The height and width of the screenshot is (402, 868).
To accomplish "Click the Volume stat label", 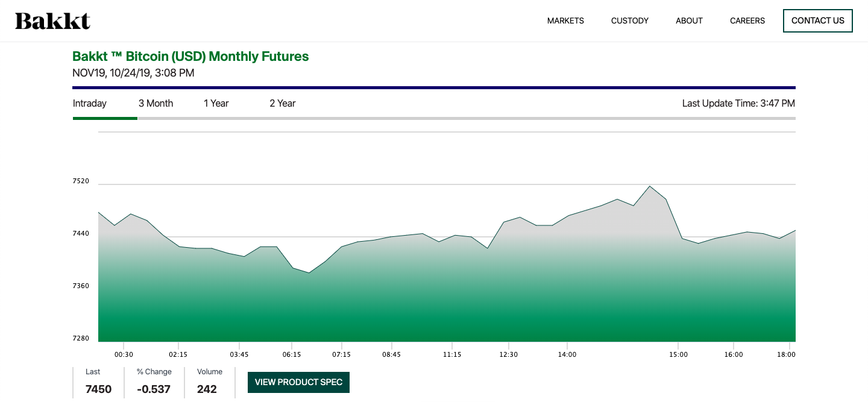I will pos(210,372).
